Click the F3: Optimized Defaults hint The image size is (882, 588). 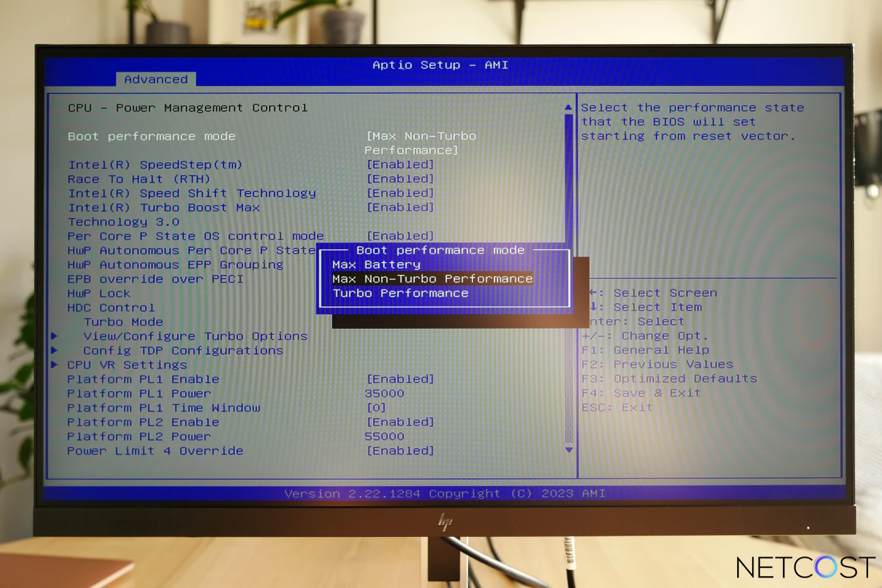pos(669,379)
